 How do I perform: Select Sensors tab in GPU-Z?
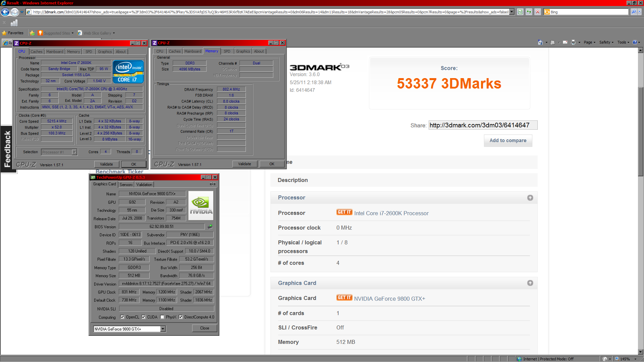coord(126,184)
